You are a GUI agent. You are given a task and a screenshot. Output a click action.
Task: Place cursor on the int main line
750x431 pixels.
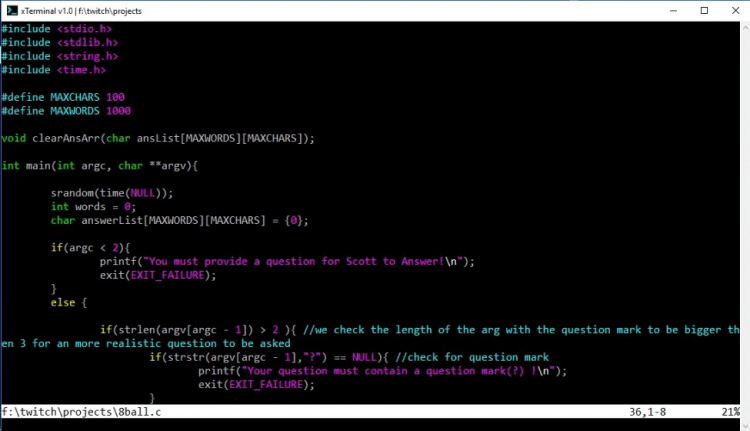pos(100,165)
